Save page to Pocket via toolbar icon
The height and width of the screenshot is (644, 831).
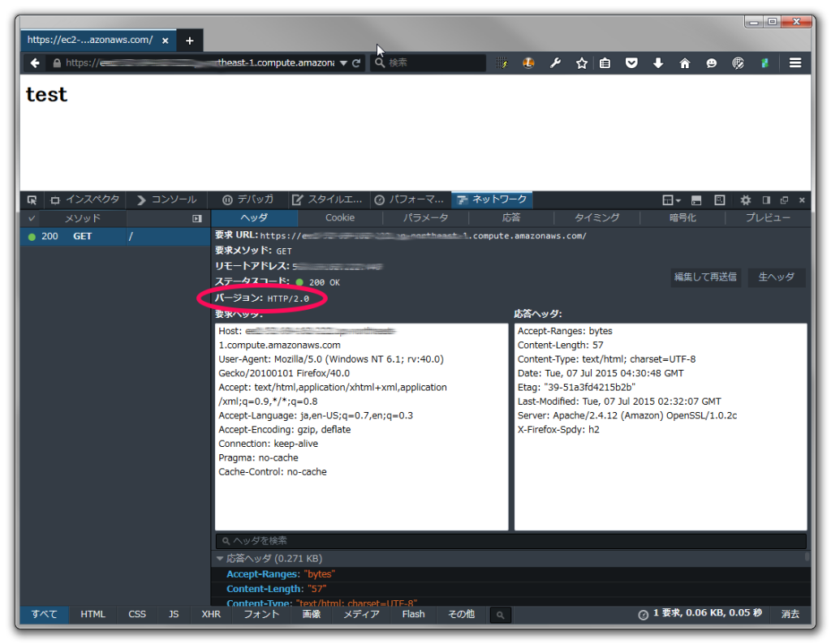[x=631, y=62]
